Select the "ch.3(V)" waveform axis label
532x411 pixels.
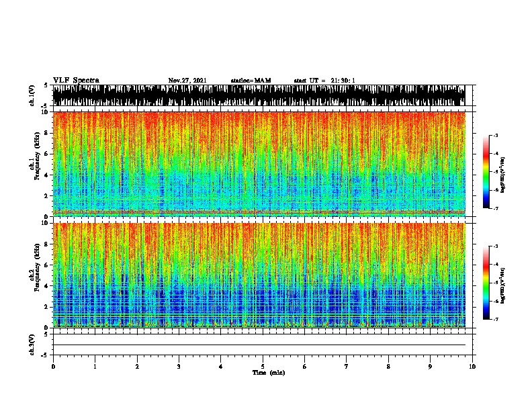tap(32, 345)
